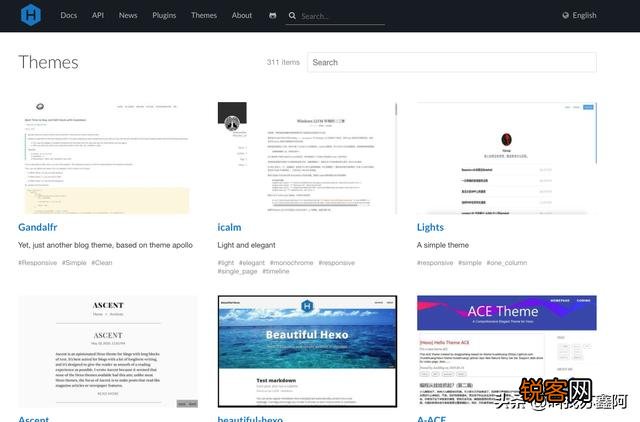Filter by the #light tag
This screenshot has width=640, height=422.
click(226, 263)
